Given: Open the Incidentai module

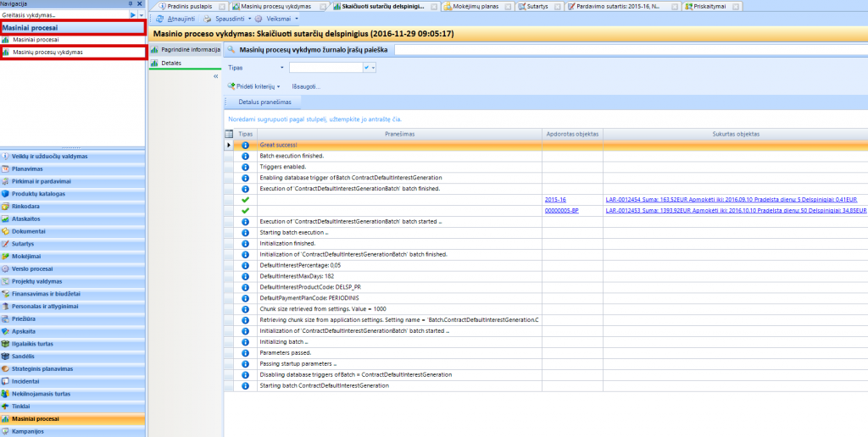Looking at the screenshot, I should click(73, 382).
